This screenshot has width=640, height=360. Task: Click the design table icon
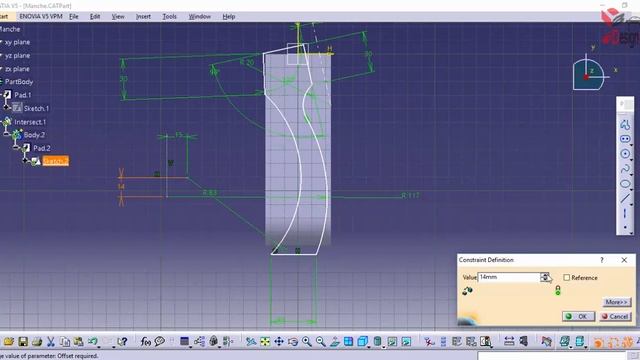(x=184, y=341)
